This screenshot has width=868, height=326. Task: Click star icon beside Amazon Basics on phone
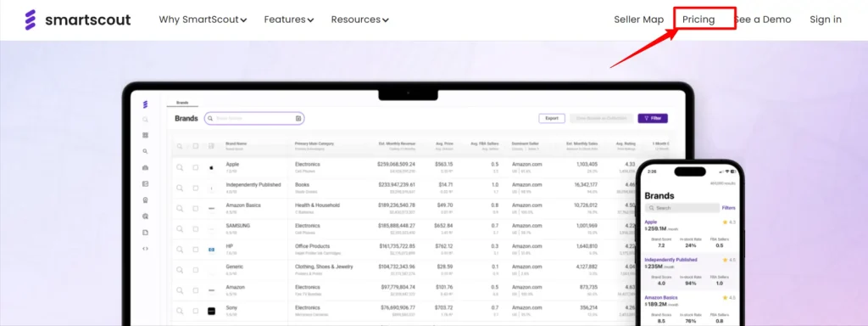[726, 298]
